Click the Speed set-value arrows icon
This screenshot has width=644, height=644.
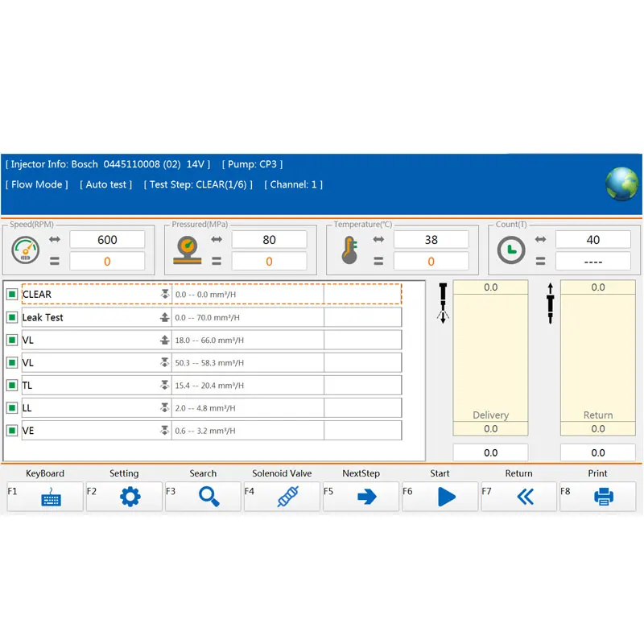pos(55,239)
